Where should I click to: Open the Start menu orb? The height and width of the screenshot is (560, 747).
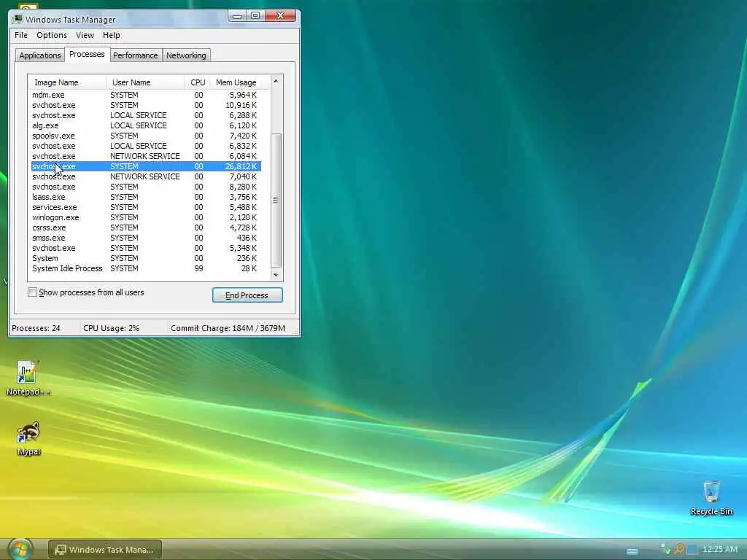click(20, 549)
